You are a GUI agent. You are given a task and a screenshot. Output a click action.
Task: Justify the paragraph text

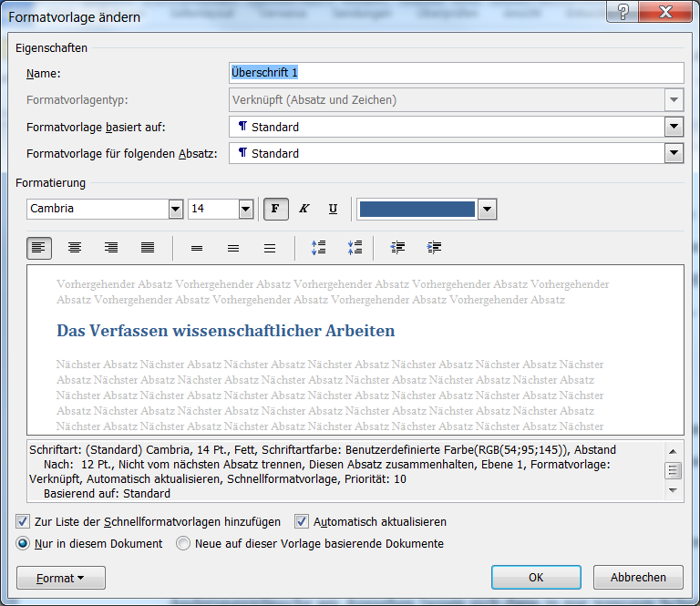[148, 248]
